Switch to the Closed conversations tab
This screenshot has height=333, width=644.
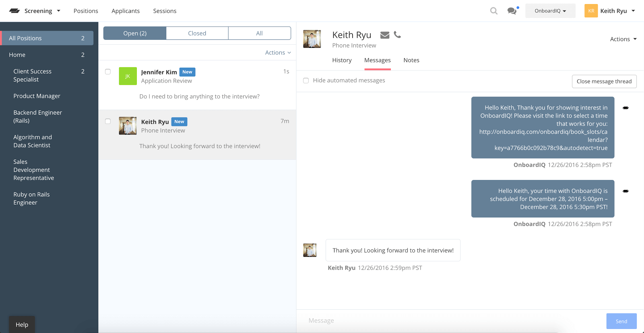coord(197,33)
